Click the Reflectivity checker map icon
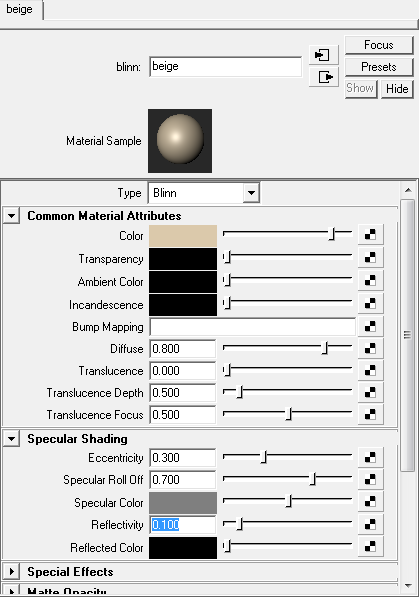This screenshot has width=419, height=597. (x=370, y=525)
